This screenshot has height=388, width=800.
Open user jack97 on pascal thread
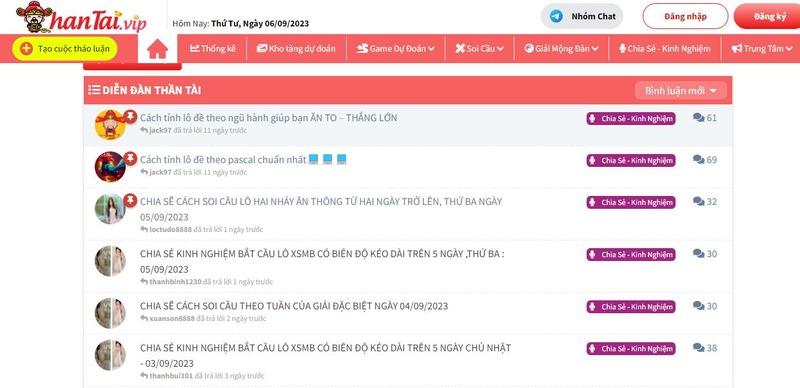point(160,172)
